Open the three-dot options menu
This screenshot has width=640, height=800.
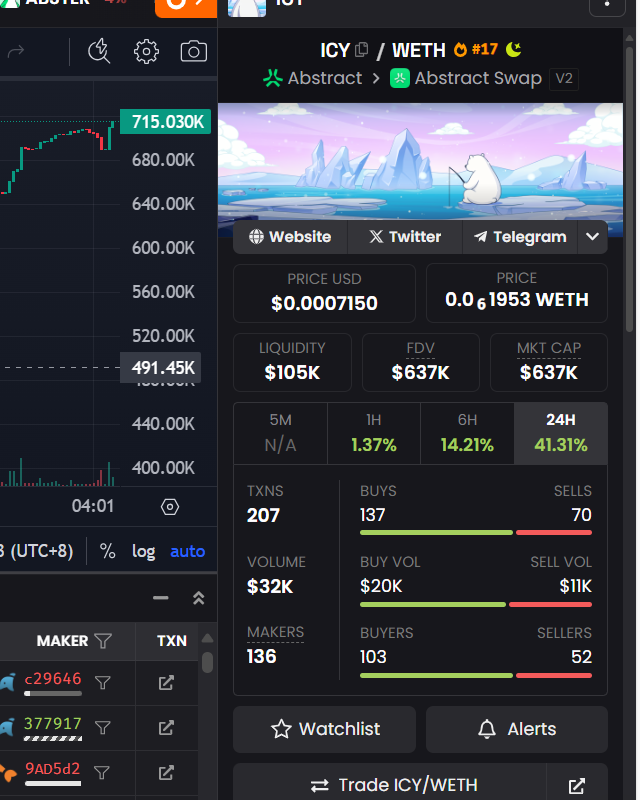pos(607,4)
